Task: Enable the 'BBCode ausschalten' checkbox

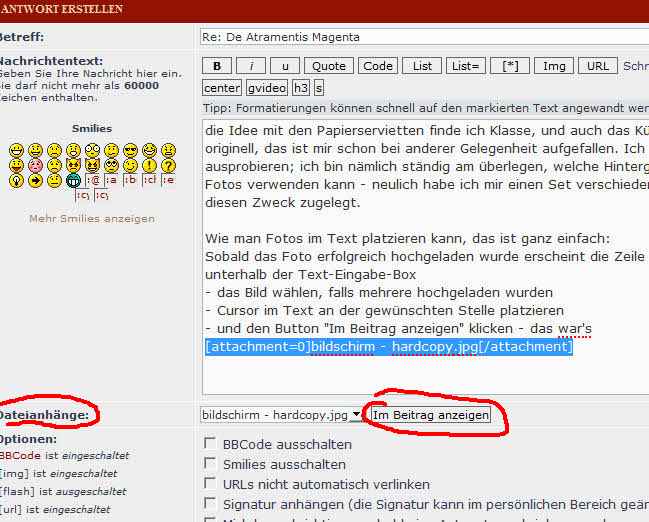Action: pyautogui.click(x=209, y=444)
